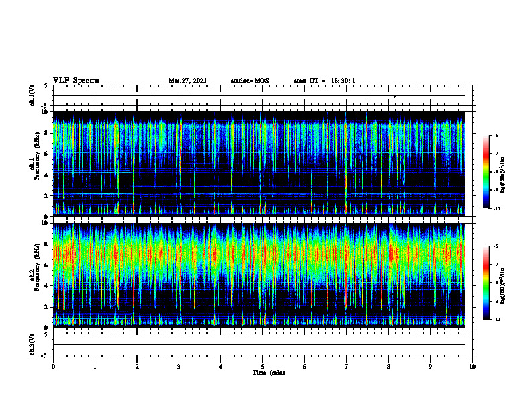The height and width of the screenshot is (411, 532).
Task: Click the "5" tick on ch.1(V) axis
Action: click(x=46, y=85)
